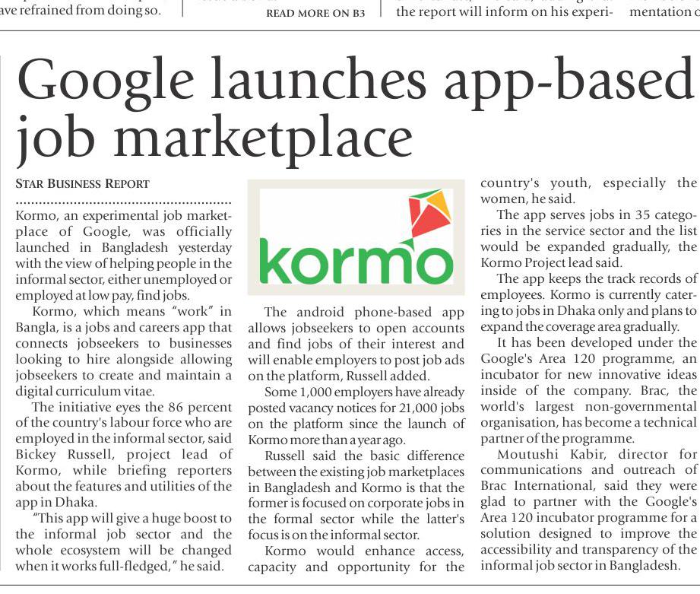
Task: Click the dotted line under the byline
Action: [123, 204]
